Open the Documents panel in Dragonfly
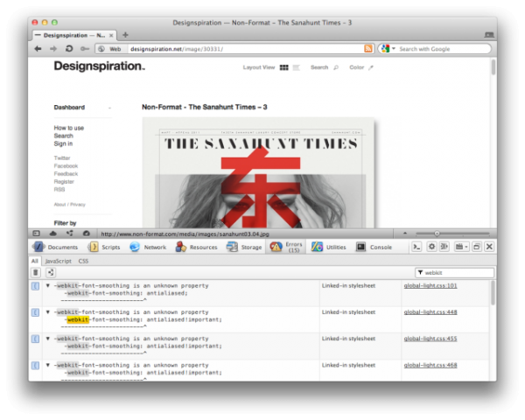 55,247
